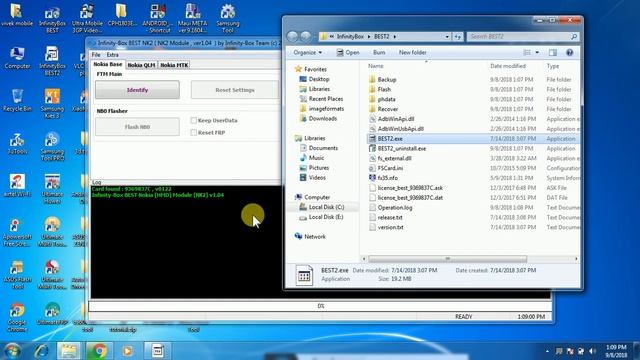
Task: Click New folder in Explorer toolbar
Action: tap(412, 53)
